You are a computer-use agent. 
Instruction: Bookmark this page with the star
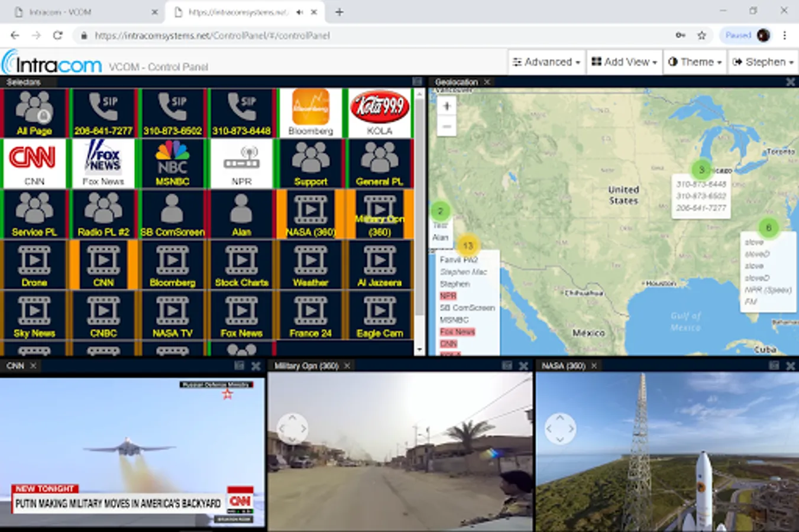point(701,35)
